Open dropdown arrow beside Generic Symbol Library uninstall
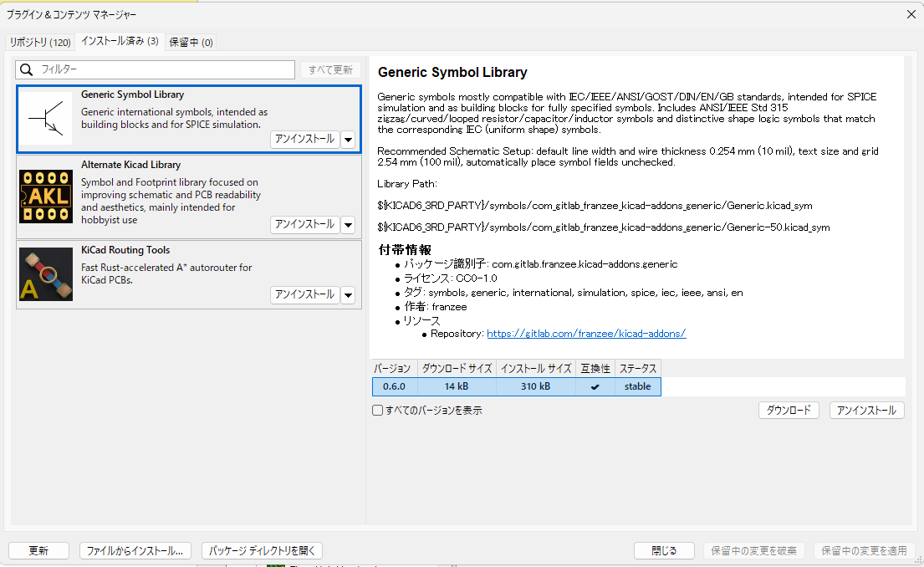 348,140
